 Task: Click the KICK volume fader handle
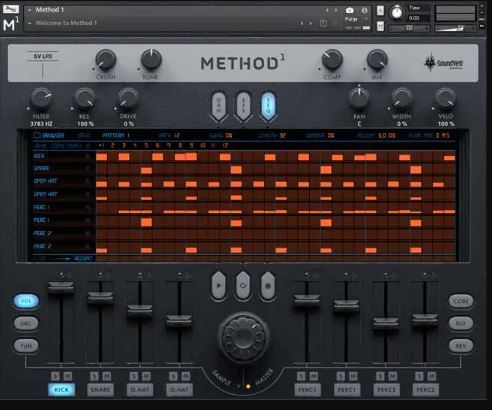(61, 287)
